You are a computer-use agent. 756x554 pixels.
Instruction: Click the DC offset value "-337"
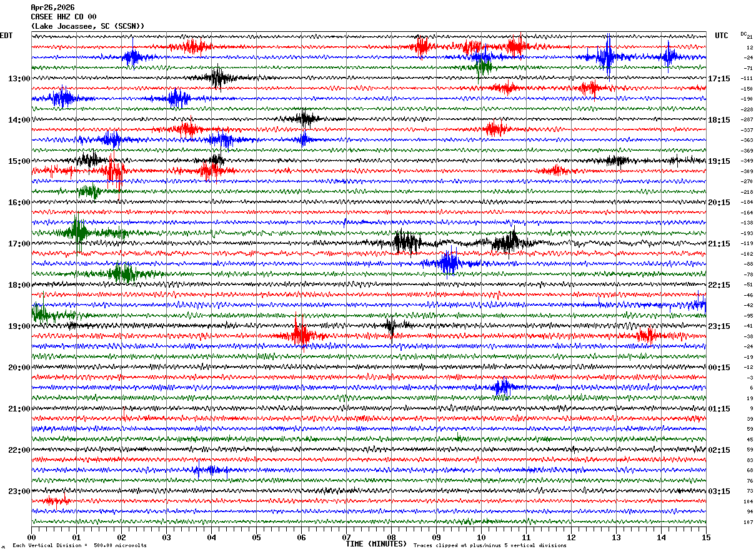point(747,130)
